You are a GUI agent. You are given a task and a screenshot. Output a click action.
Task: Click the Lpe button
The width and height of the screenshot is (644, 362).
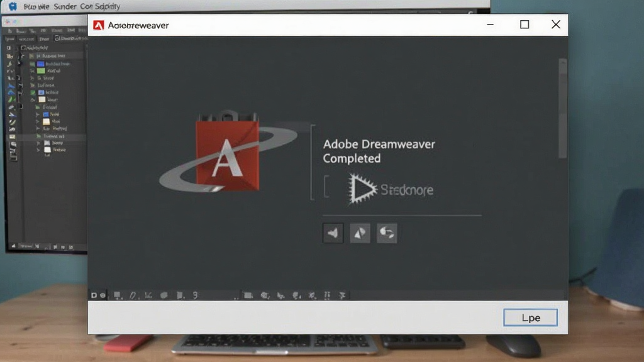coord(530,317)
